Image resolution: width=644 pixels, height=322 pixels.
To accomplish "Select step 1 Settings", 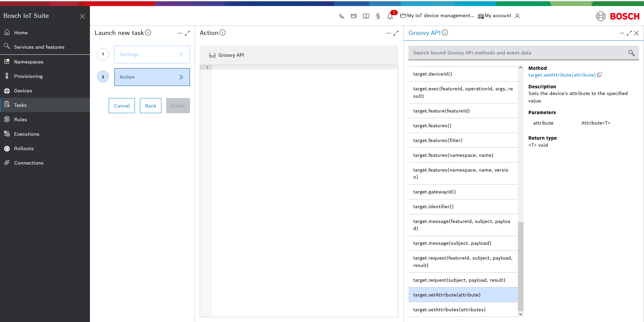I will pyautogui.click(x=152, y=54).
